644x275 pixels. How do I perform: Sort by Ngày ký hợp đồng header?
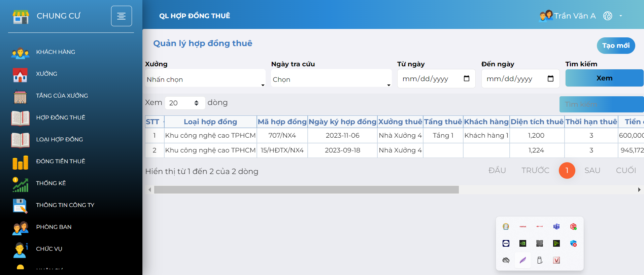tap(342, 122)
